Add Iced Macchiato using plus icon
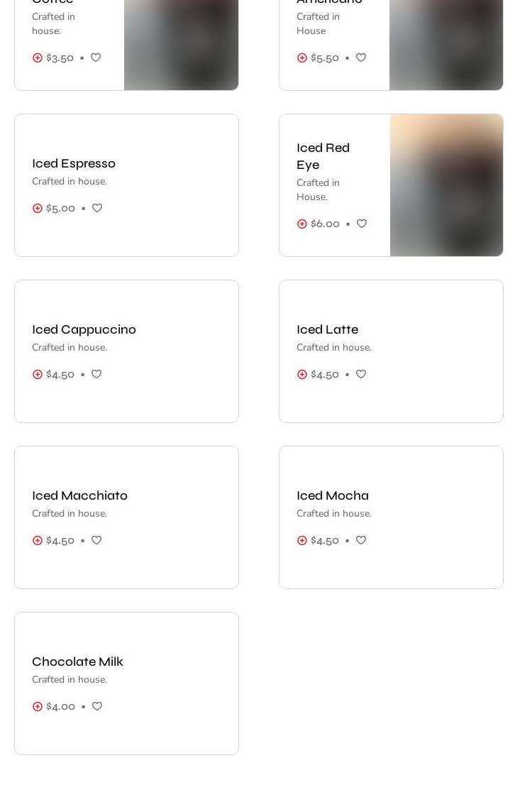The height and width of the screenshot is (785, 532). (38, 541)
